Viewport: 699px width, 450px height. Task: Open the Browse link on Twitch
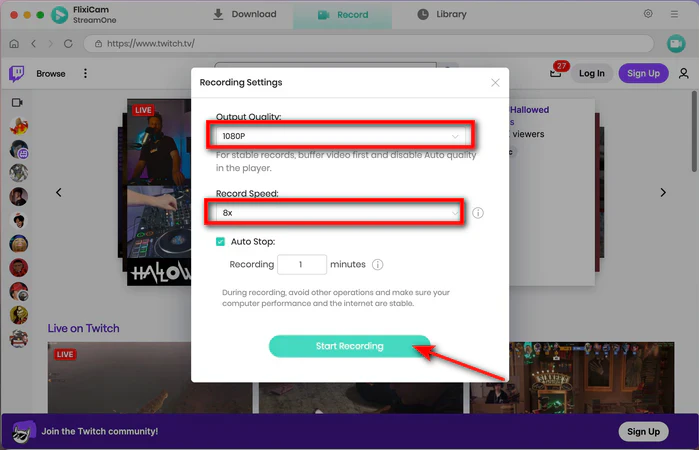[51, 74]
